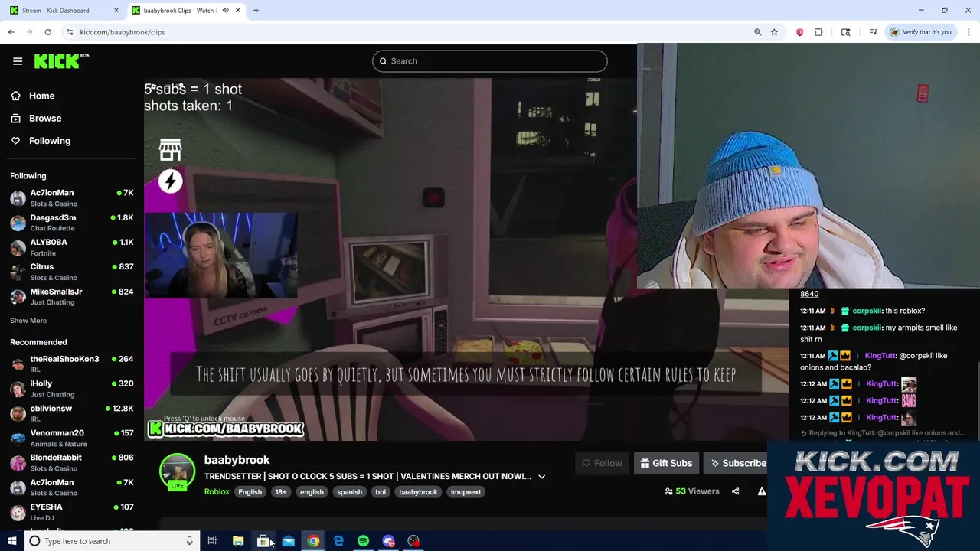Select the spanish tag

point(349,492)
